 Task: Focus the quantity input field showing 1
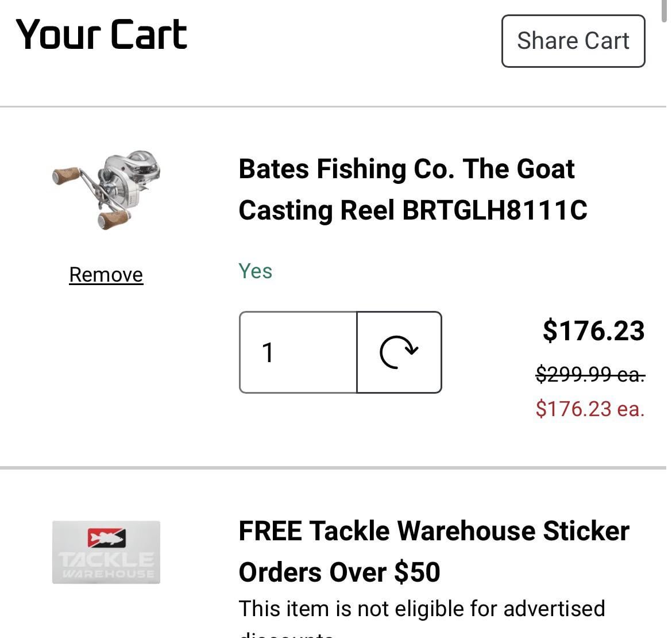[298, 352]
